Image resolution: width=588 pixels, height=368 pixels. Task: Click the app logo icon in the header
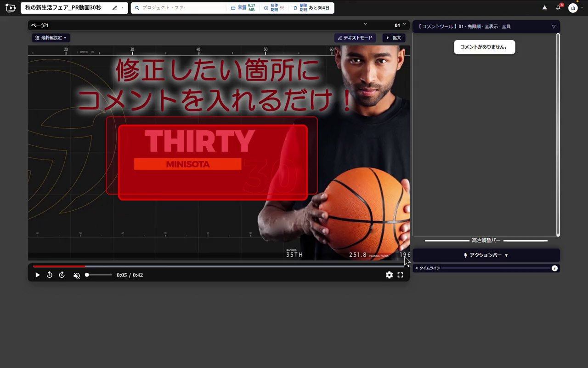[11, 8]
